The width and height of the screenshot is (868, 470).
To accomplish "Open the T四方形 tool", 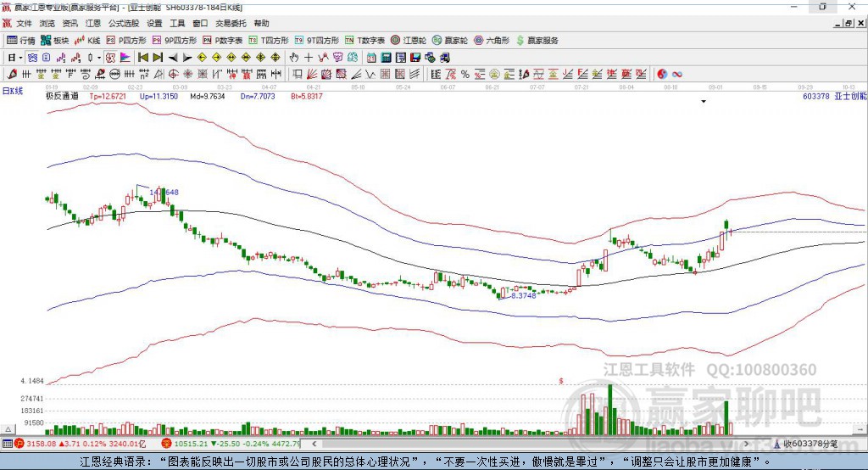I will pos(269,41).
